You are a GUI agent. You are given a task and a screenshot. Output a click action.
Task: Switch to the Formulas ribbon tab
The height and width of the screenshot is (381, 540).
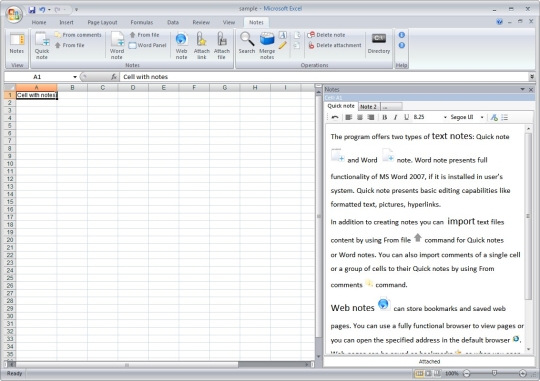(142, 22)
